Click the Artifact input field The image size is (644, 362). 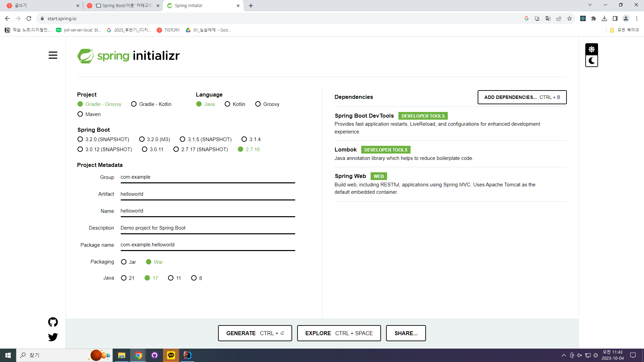pos(208,194)
